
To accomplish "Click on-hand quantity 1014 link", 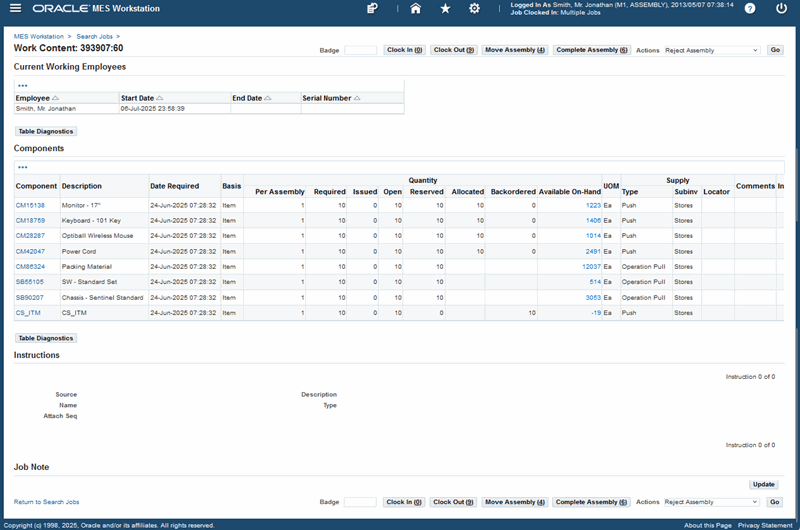I will 593,236.
